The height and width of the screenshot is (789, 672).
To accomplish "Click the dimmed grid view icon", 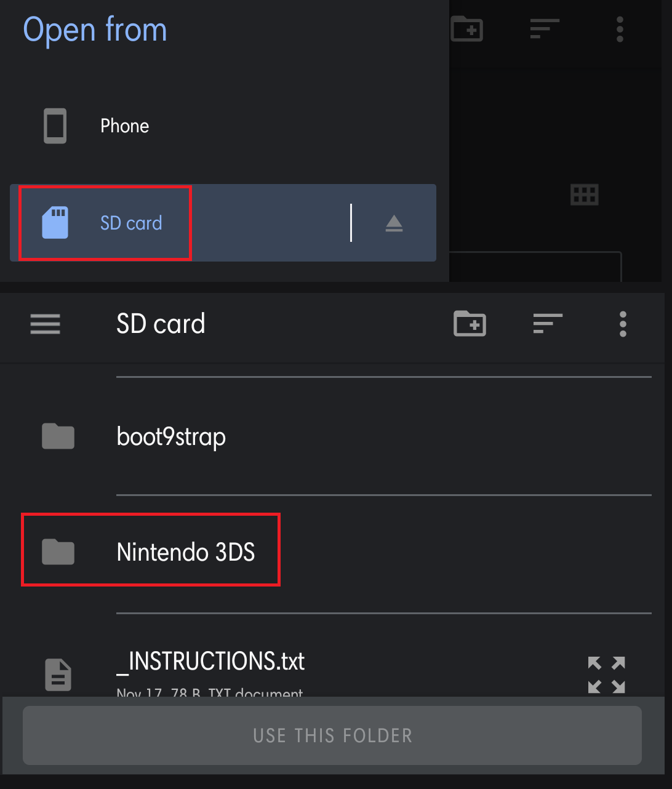I will pos(584,195).
